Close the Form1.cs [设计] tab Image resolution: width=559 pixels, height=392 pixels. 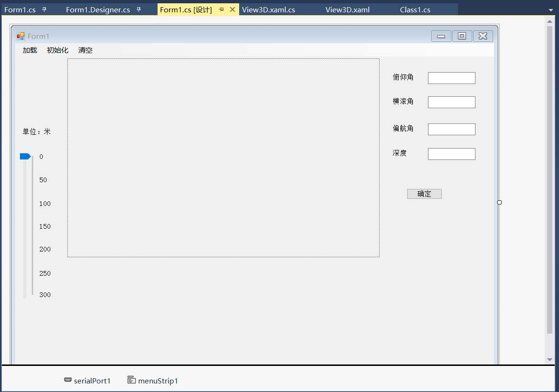pos(233,9)
